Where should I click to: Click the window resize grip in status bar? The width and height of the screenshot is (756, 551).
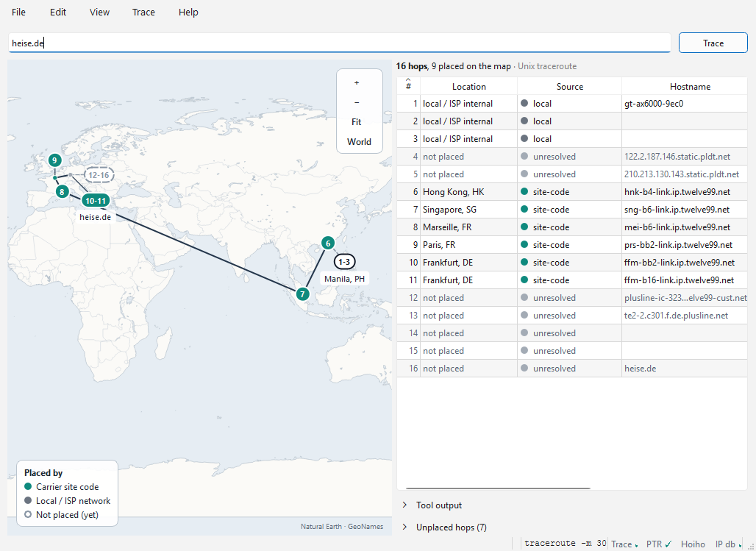point(750,546)
